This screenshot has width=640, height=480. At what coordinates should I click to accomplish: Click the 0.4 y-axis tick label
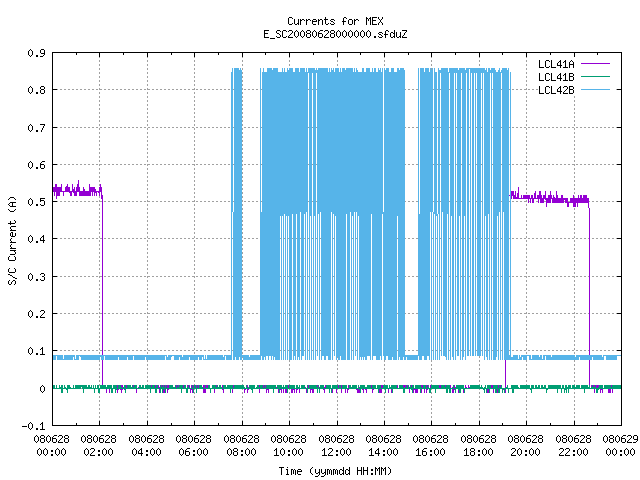coord(36,239)
